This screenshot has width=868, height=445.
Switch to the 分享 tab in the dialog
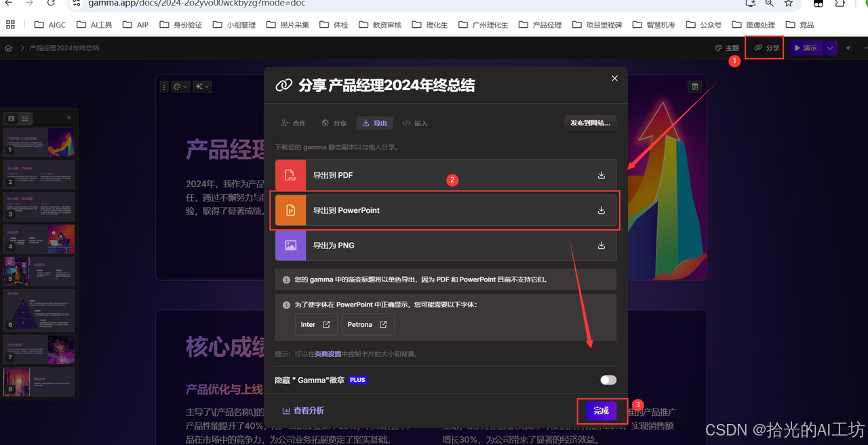point(334,123)
